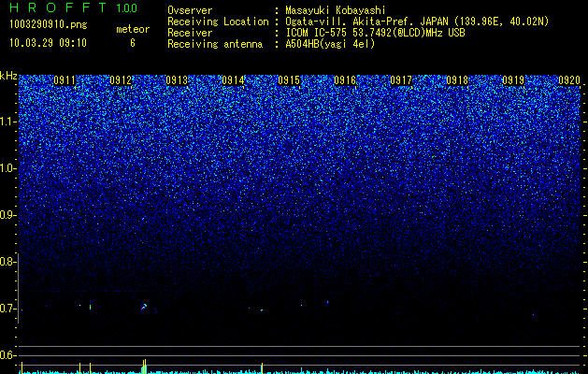Click the date stamp 10.03.29 09:10
588x374 pixels.
(48, 43)
